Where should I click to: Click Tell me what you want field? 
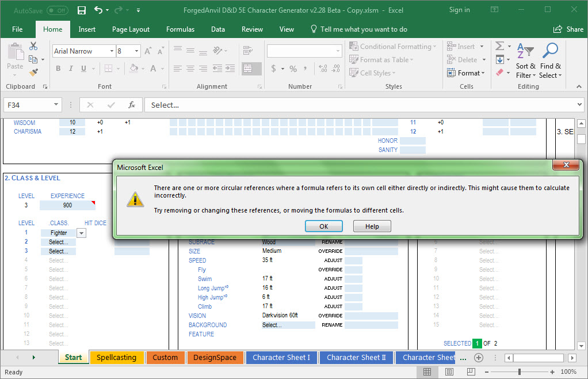359,29
